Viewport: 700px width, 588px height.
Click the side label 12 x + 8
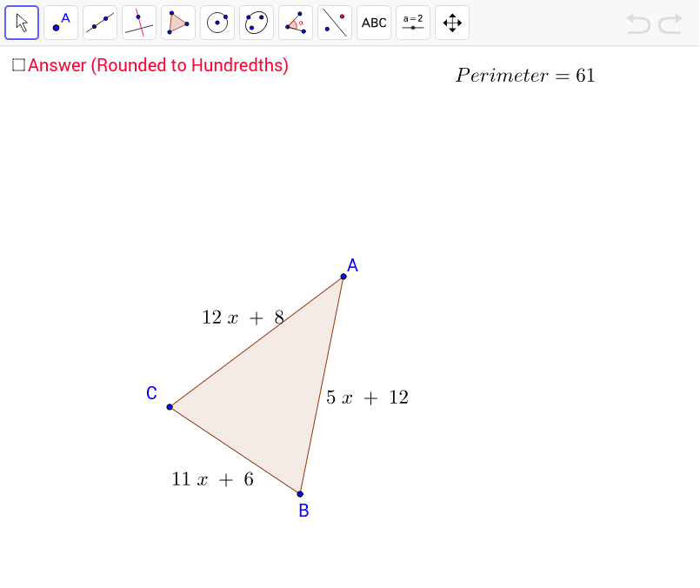(x=243, y=317)
